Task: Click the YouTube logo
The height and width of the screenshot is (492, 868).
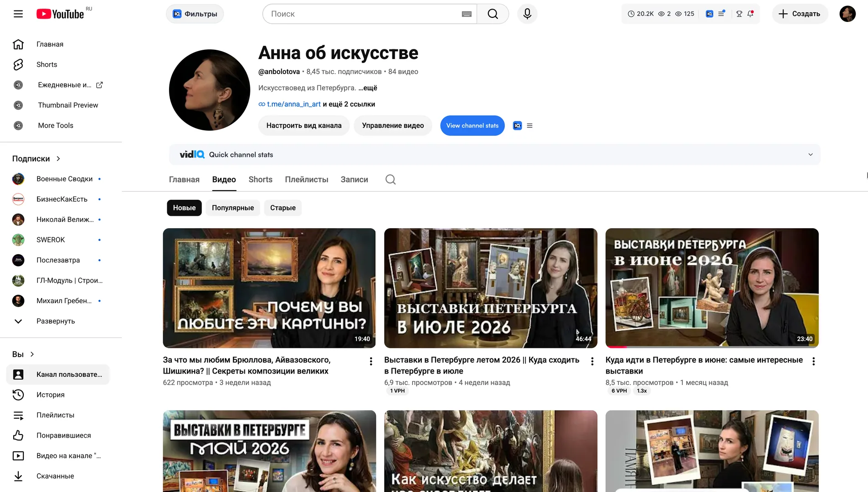Action: tap(60, 14)
